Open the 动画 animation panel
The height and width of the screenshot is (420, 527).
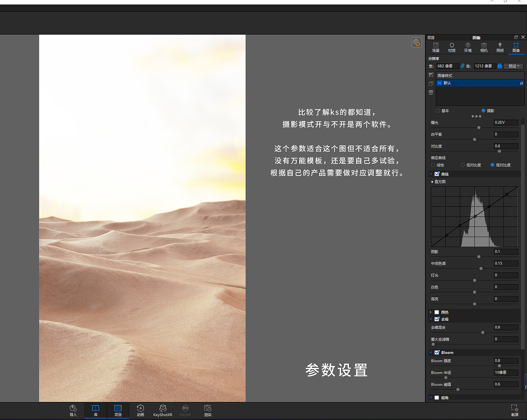click(x=140, y=410)
